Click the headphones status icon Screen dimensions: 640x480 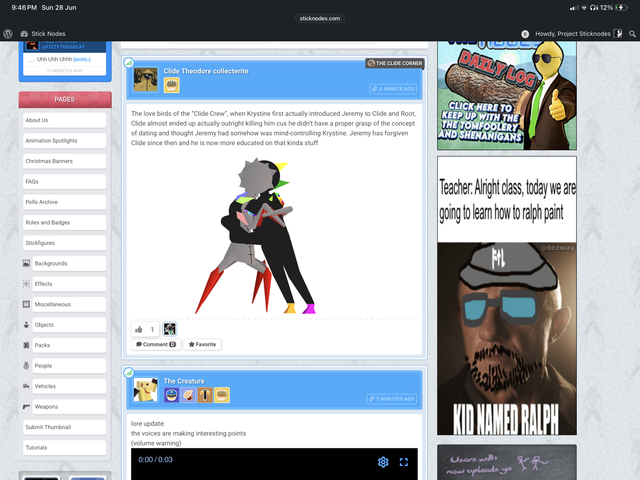593,7
